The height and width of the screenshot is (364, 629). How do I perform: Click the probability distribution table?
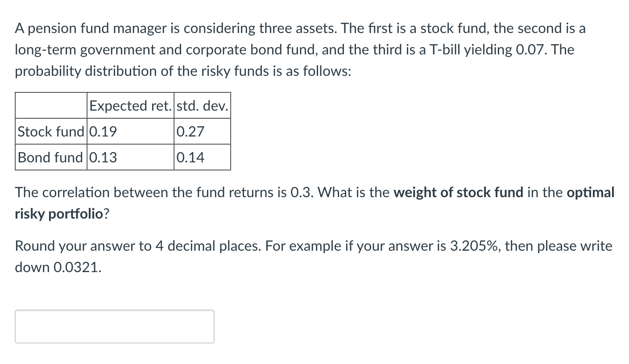[x=123, y=131]
